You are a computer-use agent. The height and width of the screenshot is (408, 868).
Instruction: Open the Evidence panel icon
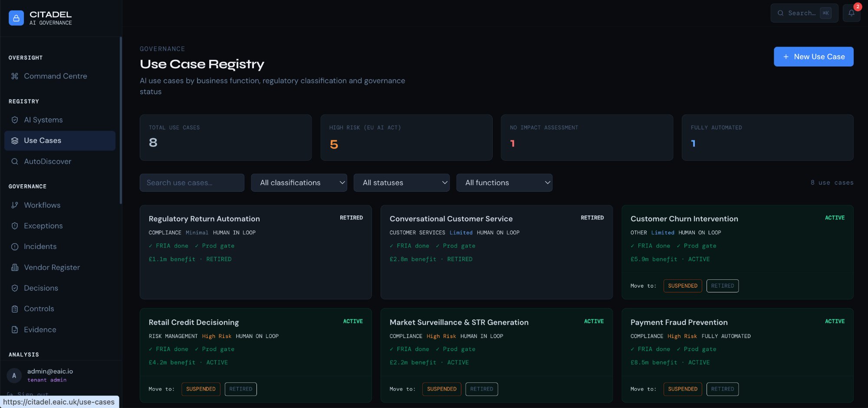14,330
